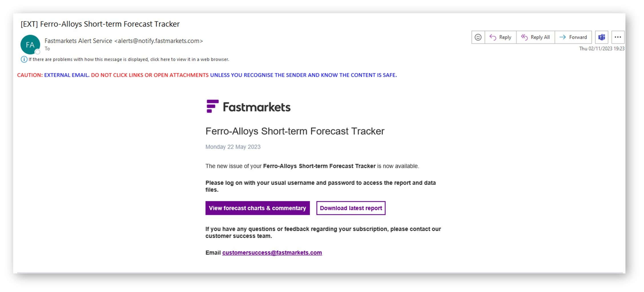Click the sender's presence status indicator dot
Viewport: 644px width, 292px height.
(x=37, y=52)
